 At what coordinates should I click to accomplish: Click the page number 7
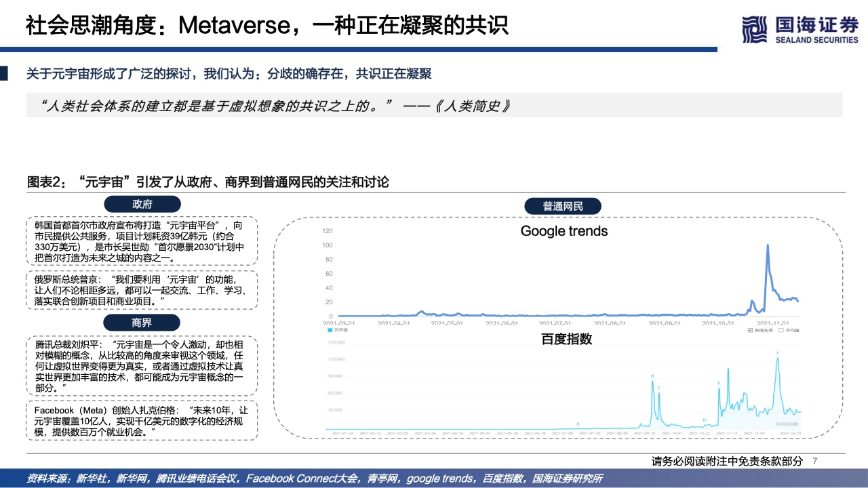(x=815, y=462)
